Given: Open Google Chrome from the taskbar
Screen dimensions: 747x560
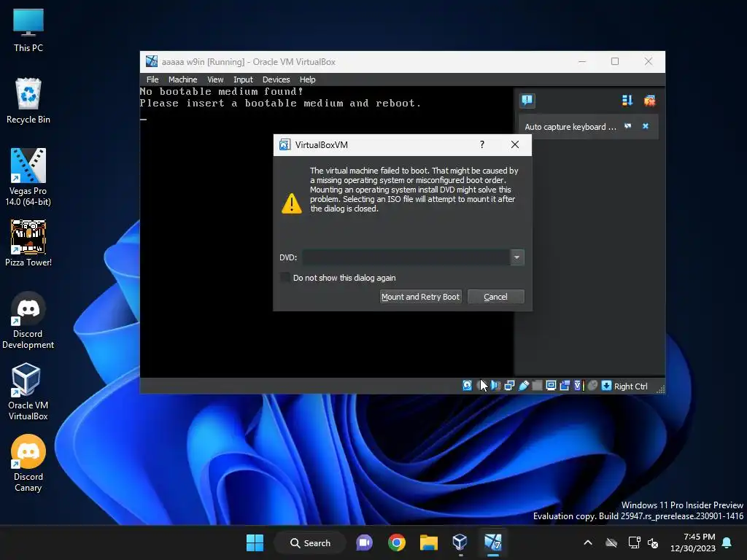Looking at the screenshot, I should click(x=396, y=542).
